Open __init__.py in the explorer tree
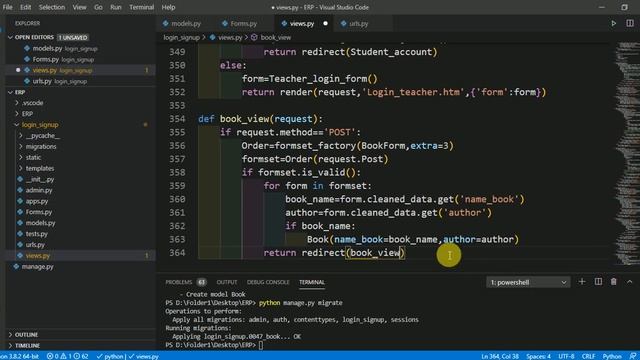This screenshot has width=640, height=360. click(40, 179)
